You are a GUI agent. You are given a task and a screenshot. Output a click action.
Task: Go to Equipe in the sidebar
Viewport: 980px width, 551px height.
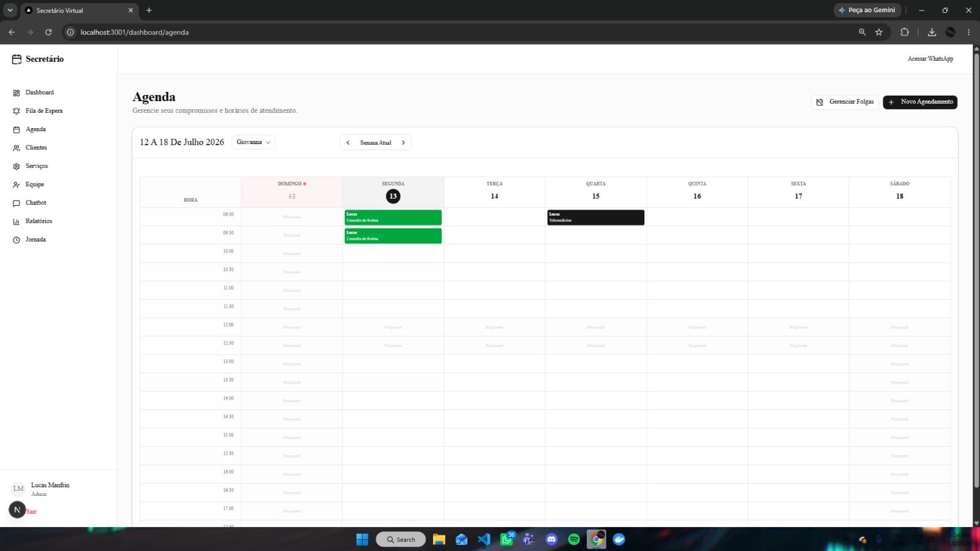(35, 184)
